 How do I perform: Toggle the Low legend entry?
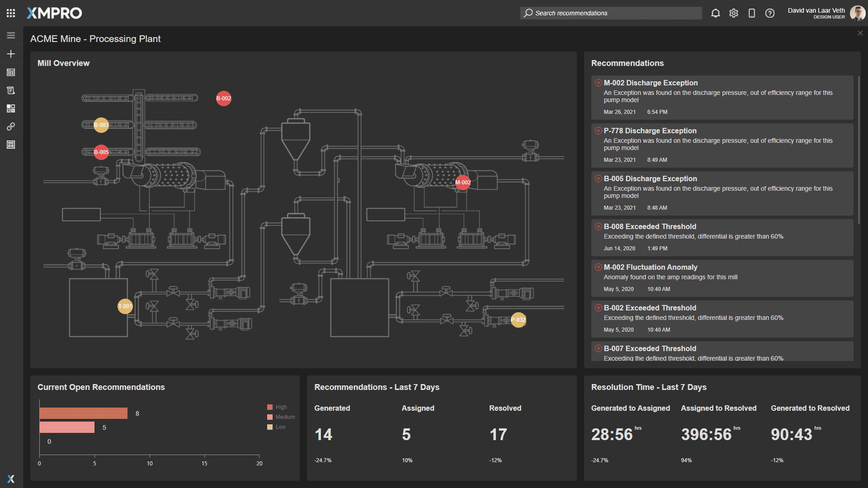coord(275,427)
